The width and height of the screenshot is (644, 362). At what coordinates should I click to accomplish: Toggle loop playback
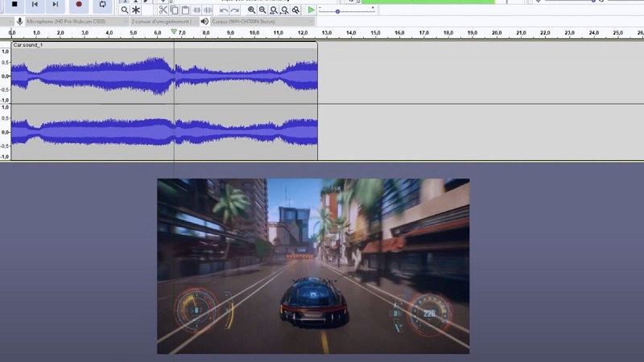point(102,4)
